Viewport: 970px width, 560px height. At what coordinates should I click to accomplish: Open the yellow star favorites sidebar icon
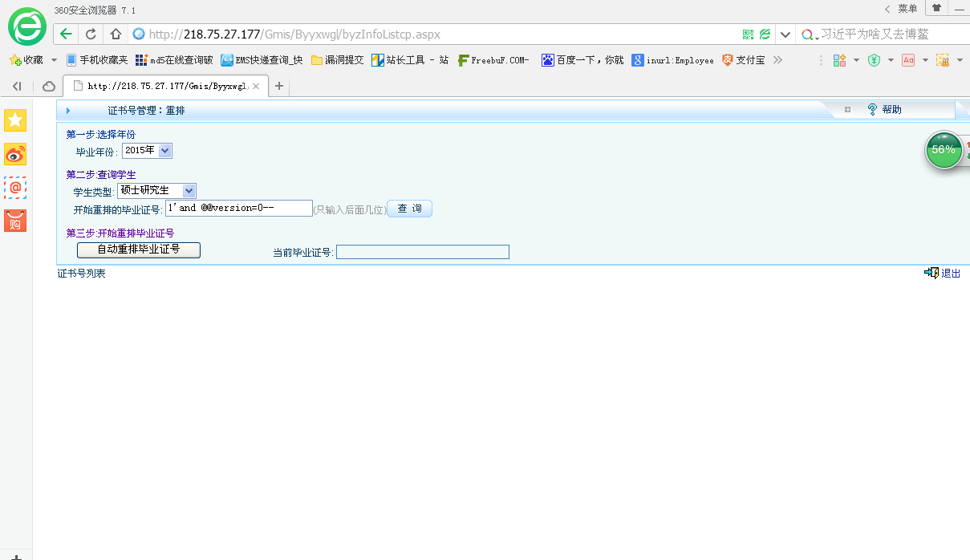click(16, 120)
